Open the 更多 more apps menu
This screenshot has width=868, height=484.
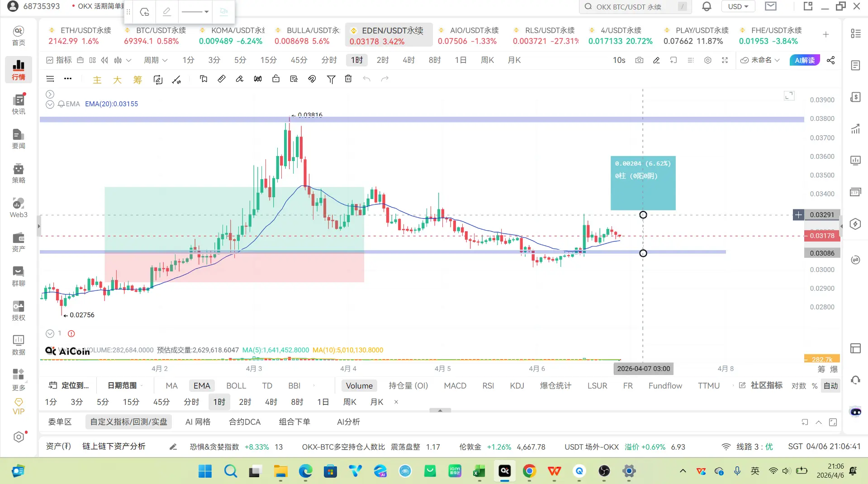coord(19,380)
